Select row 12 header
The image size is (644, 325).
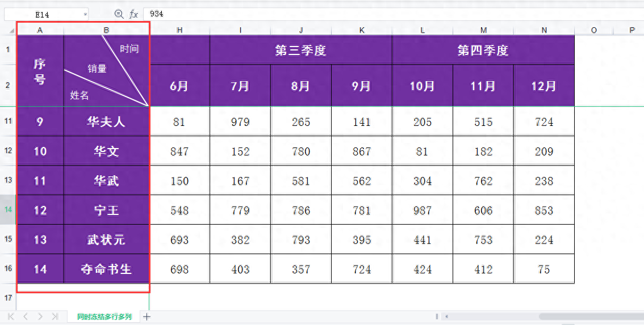8,151
